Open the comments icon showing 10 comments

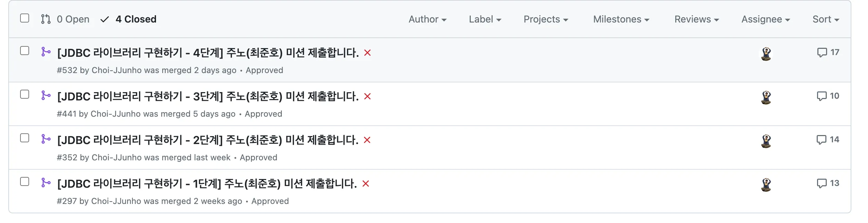(x=827, y=96)
